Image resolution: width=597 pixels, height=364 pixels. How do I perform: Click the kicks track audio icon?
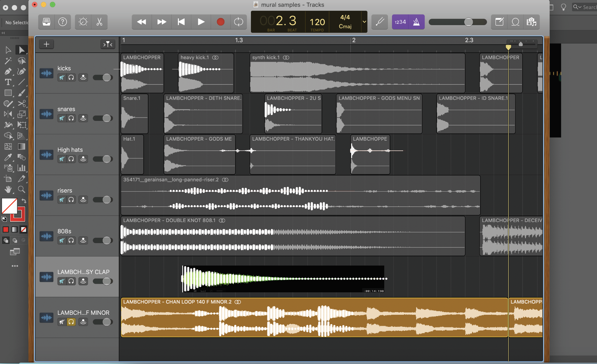47,73
